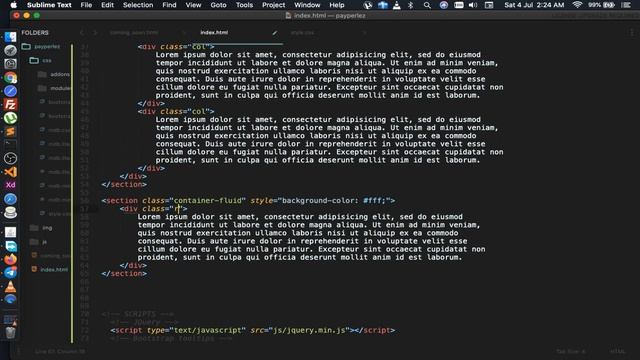Switch to the style.css tab
Viewport: 640px width, 360px height.
point(302,33)
